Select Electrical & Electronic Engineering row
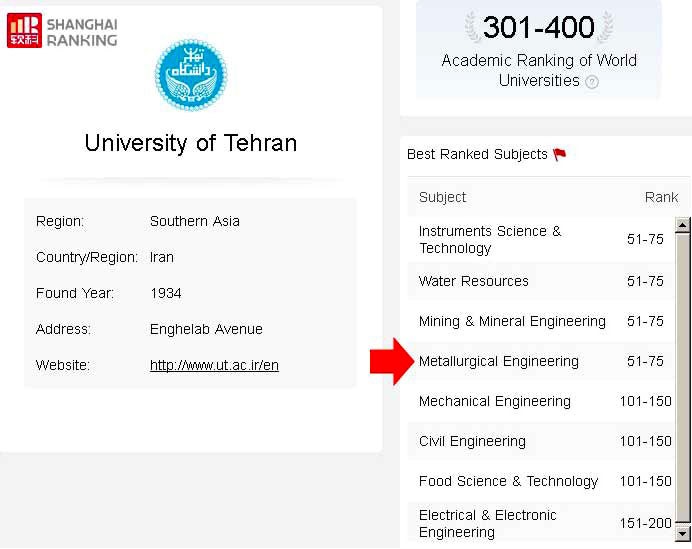The image size is (692, 549). 542,524
